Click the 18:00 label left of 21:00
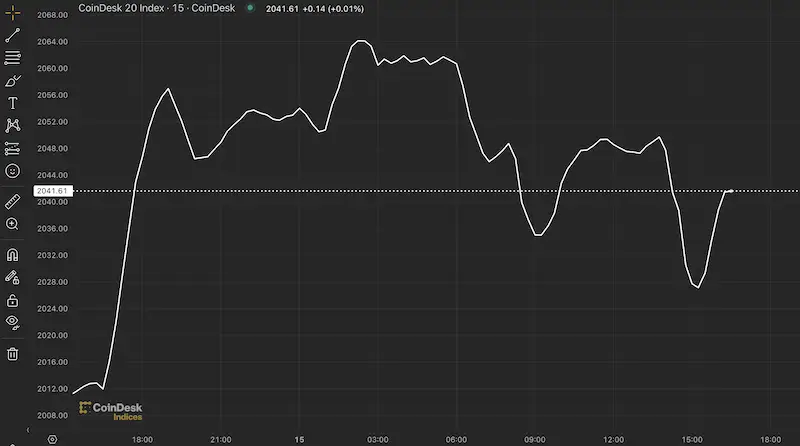 [x=142, y=439]
